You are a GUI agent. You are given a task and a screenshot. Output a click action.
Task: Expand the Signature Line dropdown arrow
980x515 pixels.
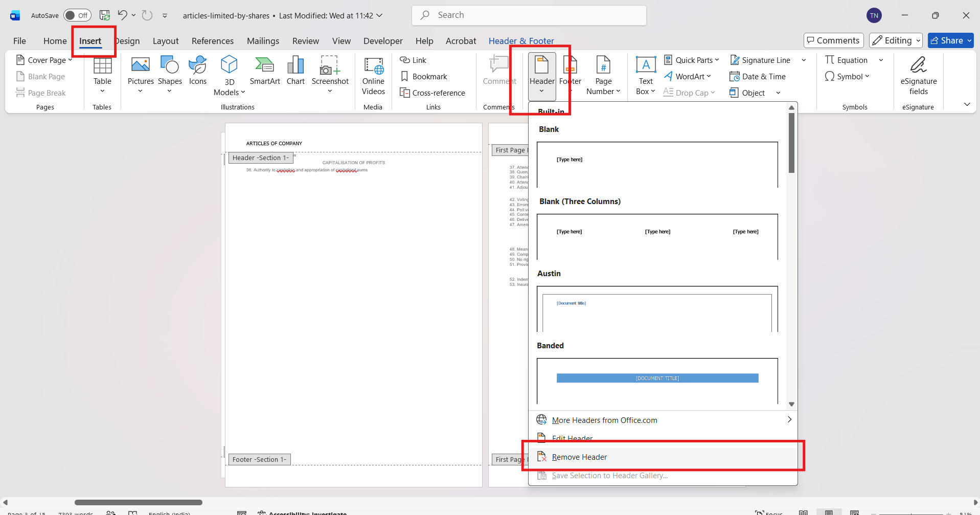pyautogui.click(x=804, y=60)
